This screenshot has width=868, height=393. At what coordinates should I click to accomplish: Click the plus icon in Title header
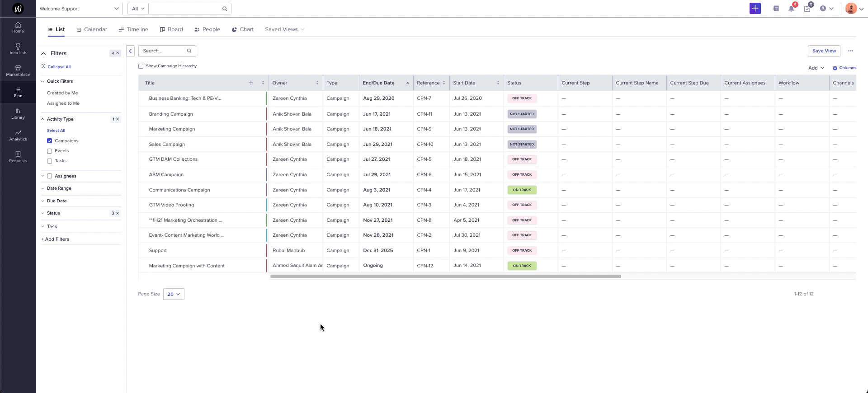coord(251,83)
